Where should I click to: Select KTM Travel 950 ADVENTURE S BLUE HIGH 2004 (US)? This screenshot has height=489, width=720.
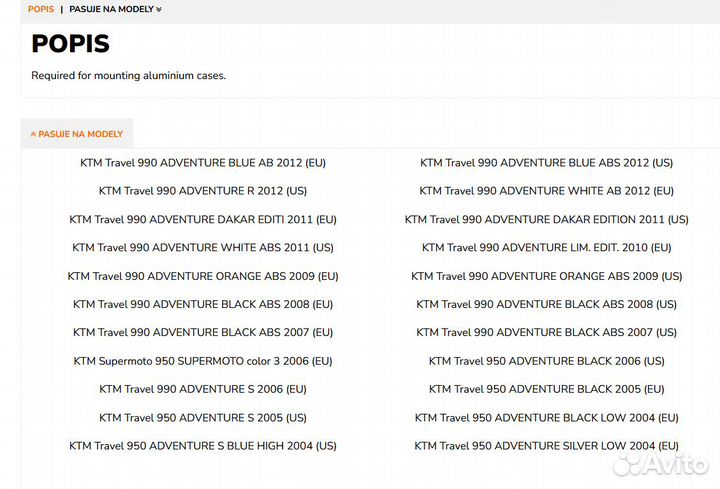click(203, 446)
